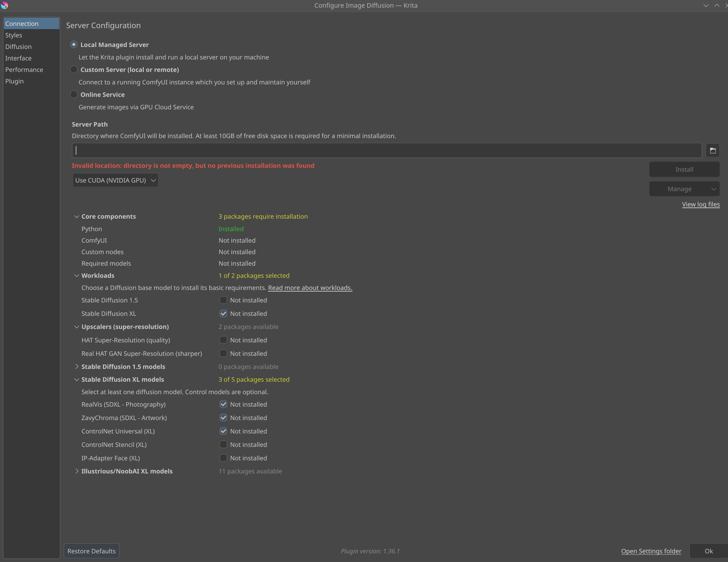The image size is (728, 562).
Task: Click the Server Configuration heading
Action: click(103, 25)
